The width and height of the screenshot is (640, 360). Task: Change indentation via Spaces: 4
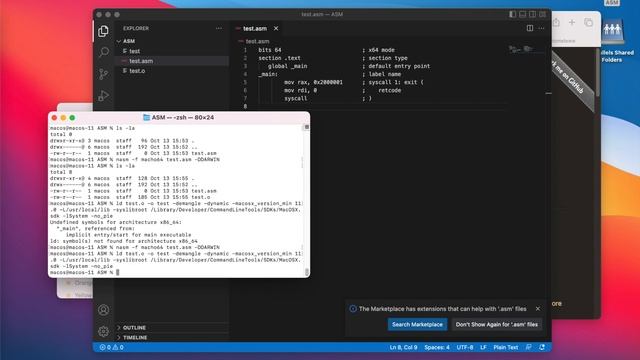click(437, 347)
